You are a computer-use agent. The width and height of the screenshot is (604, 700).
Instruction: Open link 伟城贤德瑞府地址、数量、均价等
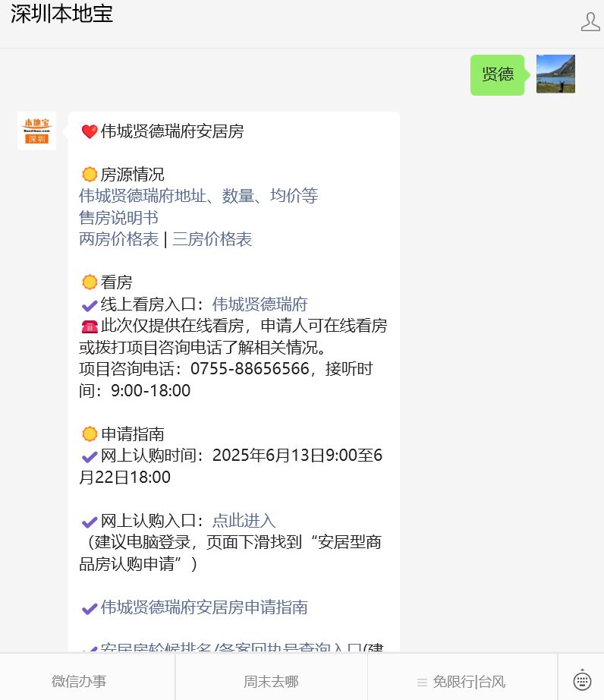[199, 196]
